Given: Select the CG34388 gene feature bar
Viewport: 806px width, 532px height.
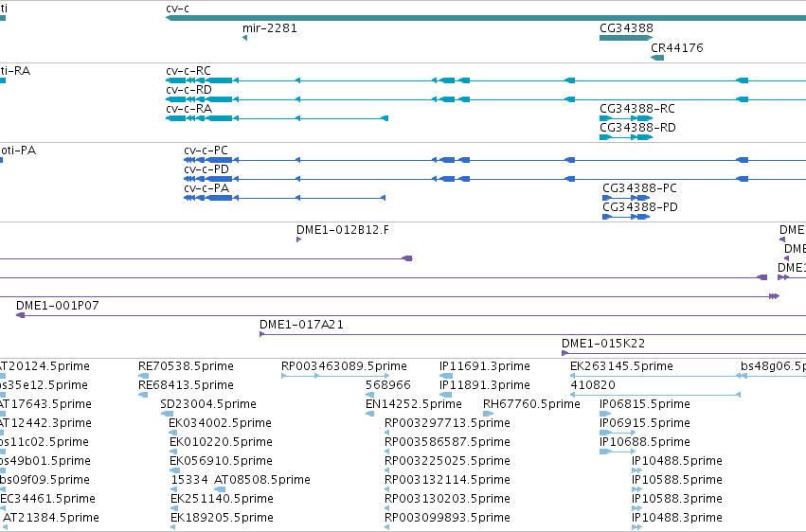Looking at the screenshot, I should (x=626, y=38).
